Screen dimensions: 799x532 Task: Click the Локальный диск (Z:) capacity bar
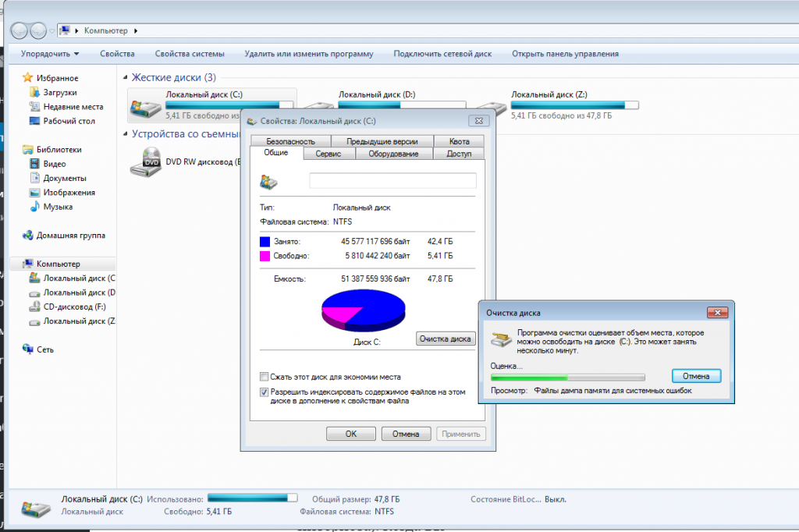point(575,105)
